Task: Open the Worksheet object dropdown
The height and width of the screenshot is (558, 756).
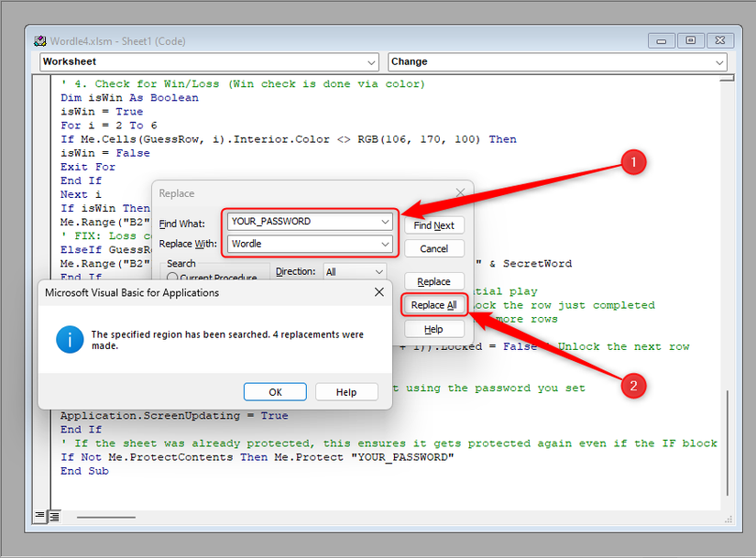Action: (372, 61)
